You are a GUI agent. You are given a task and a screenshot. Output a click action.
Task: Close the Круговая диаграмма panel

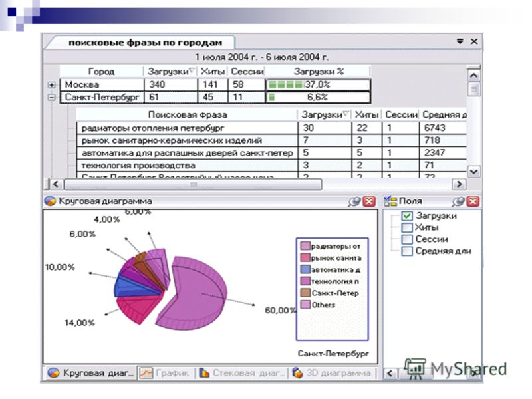pyautogui.click(x=369, y=201)
